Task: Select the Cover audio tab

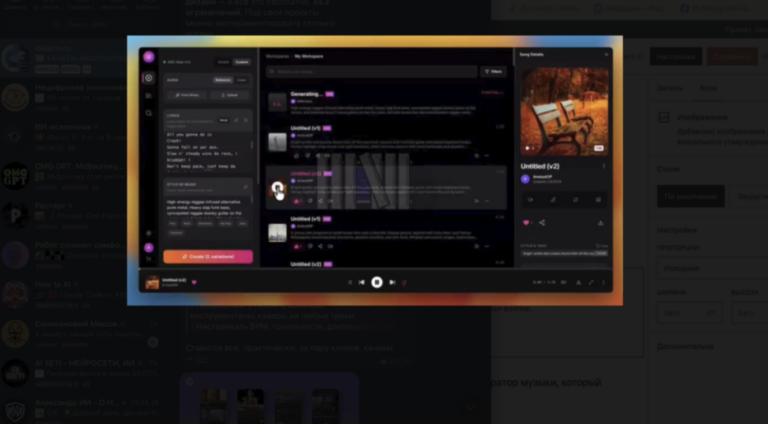Action: click(241, 80)
